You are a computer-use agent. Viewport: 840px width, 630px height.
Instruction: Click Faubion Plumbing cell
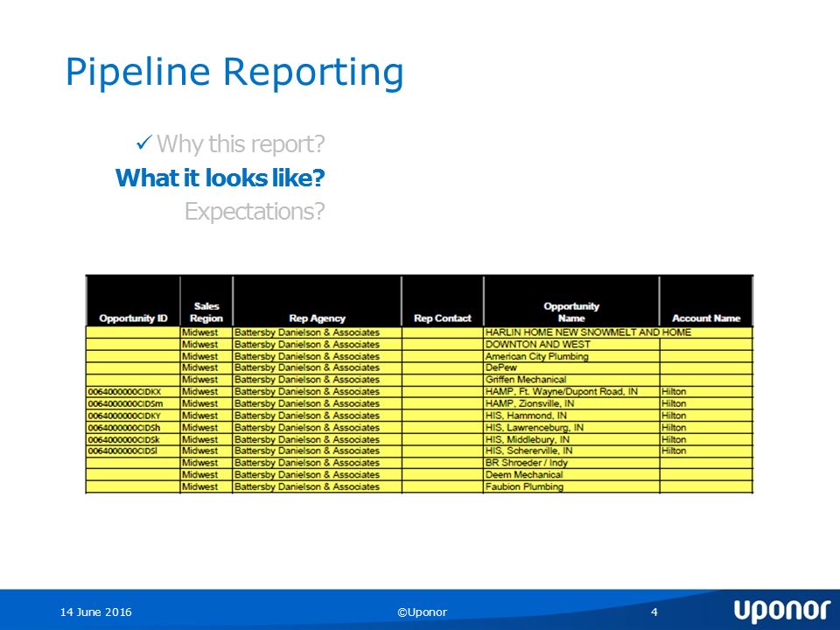(x=571, y=487)
